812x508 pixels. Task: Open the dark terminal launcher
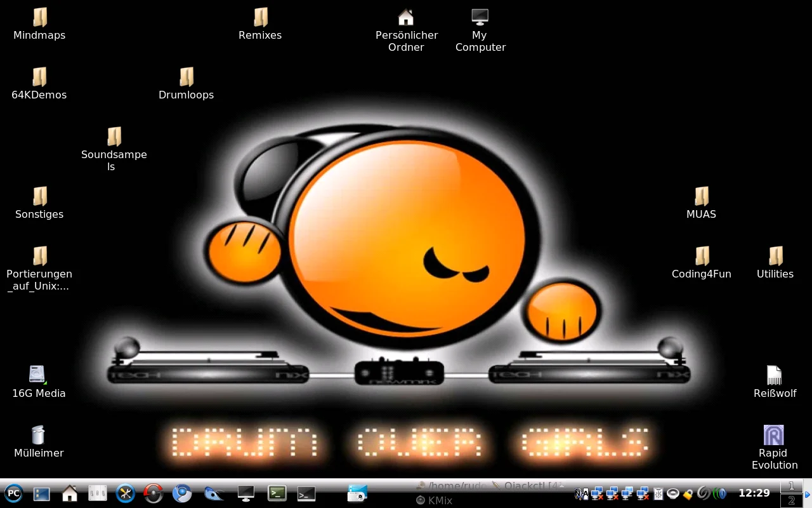click(x=306, y=493)
